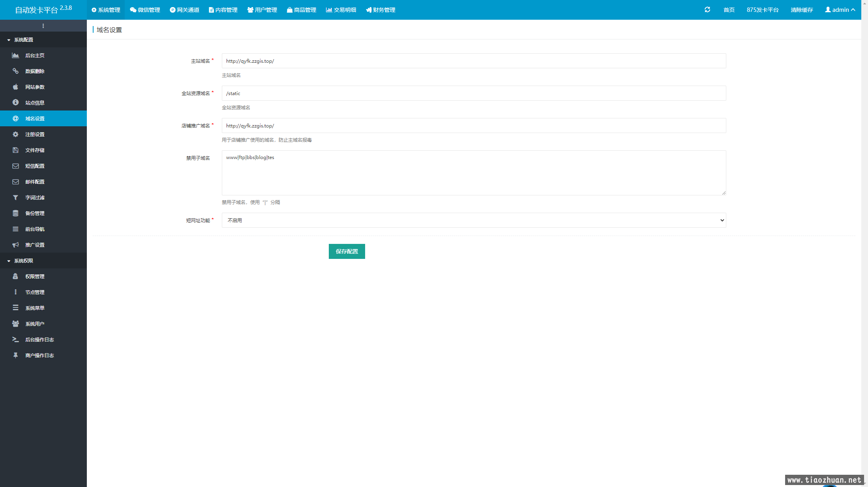This screenshot has width=868, height=487.
Task: Open the 商品管理 top menu
Action: click(x=302, y=10)
